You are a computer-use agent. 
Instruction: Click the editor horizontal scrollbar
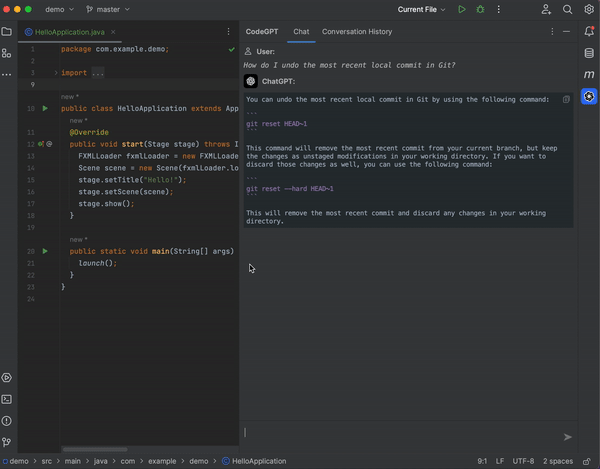tap(95, 449)
